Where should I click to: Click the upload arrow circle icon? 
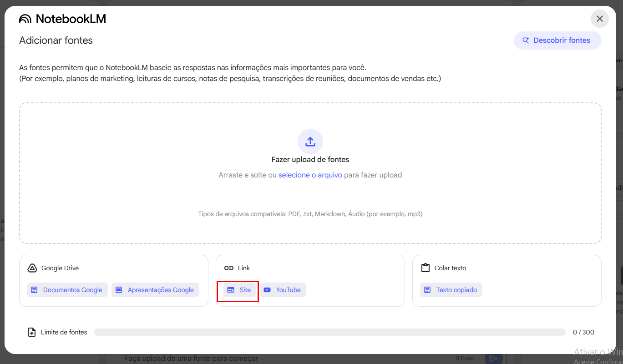[310, 142]
